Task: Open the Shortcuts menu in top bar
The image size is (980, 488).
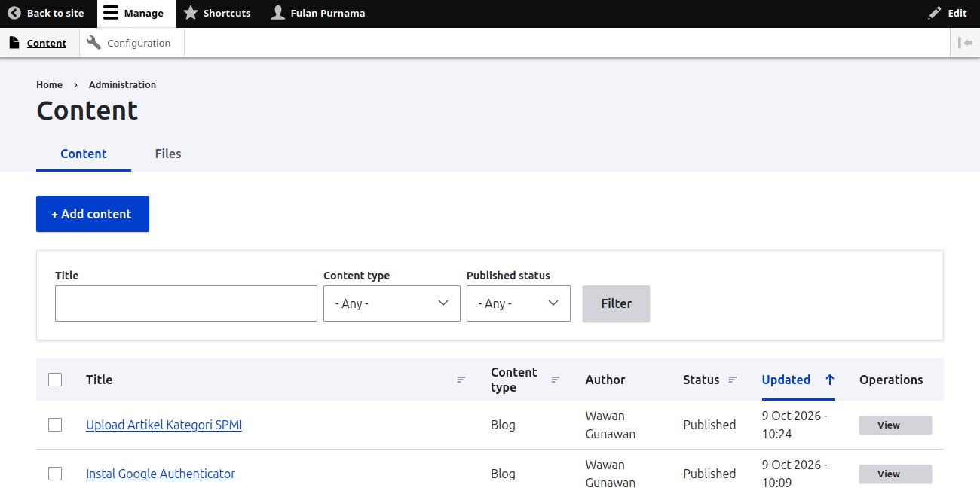Action: tap(217, 14)
